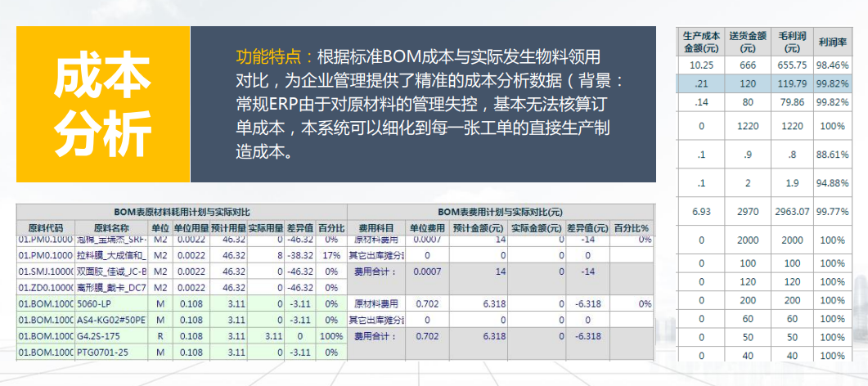This screenshot has height=386, width=868.
Task: Click the 原料代码 column header
Action: (x=46, y=227)
